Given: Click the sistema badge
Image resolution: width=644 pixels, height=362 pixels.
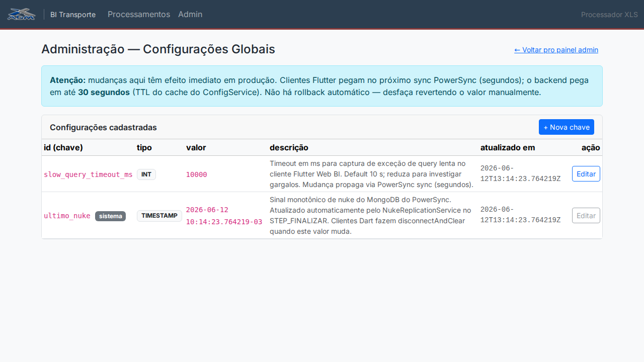Looking at the screenshot, I should pos(110,216).
